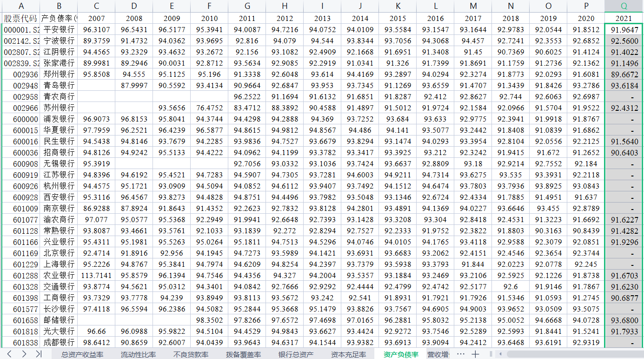Add a new sheet with the plus icon
This screenshot has width=644, height=359.
click(475, 354)
